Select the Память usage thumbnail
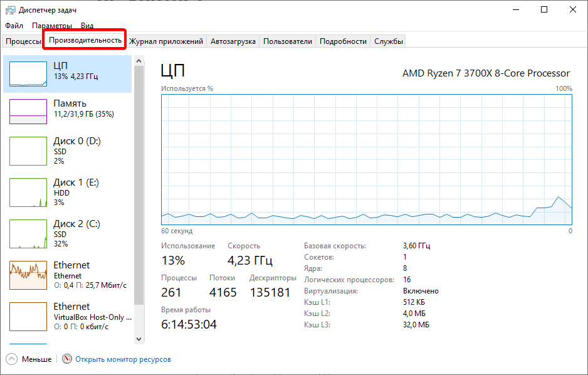This screenshot has height=375, width=588. [28, 112]
